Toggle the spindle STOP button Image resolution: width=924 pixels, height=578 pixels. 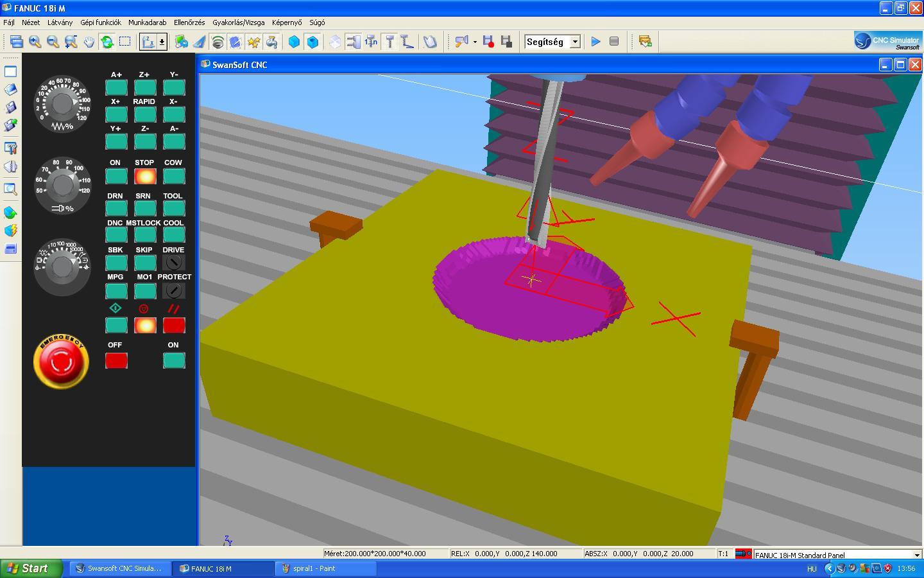pos(145,176)
